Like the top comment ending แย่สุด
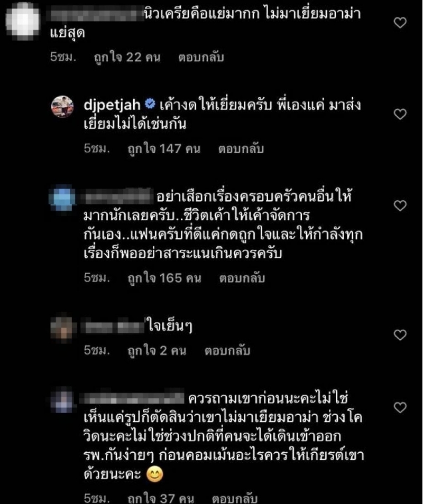 400,23
